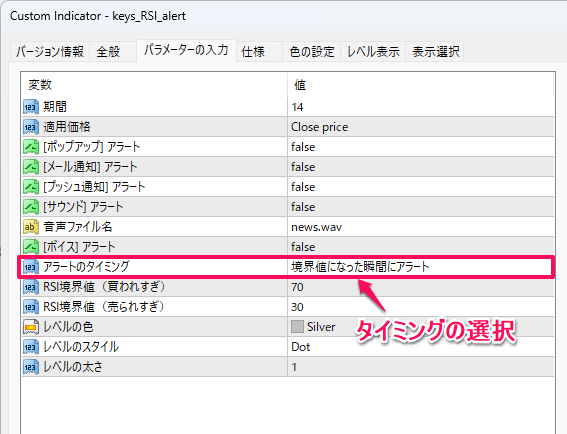Click the color icon next to レベルの色
The image size is (567, 434).
pos(31,327)
